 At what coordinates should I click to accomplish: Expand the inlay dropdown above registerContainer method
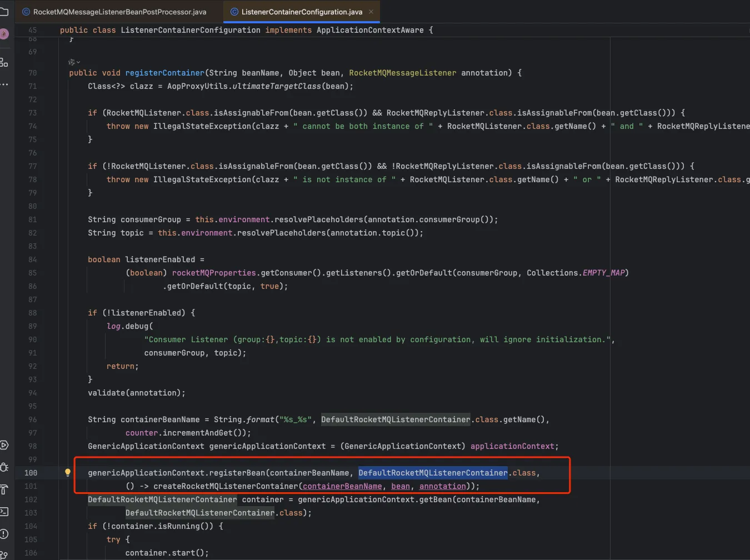tap(74, 62)
